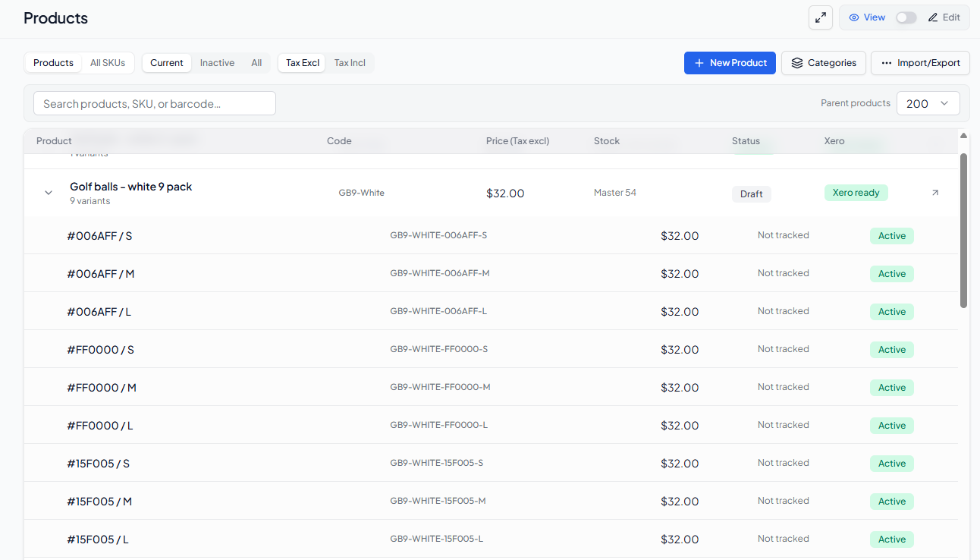Click the New Product button
The width and height of the screenshot is (980, 560).
(x=730, y=63)
